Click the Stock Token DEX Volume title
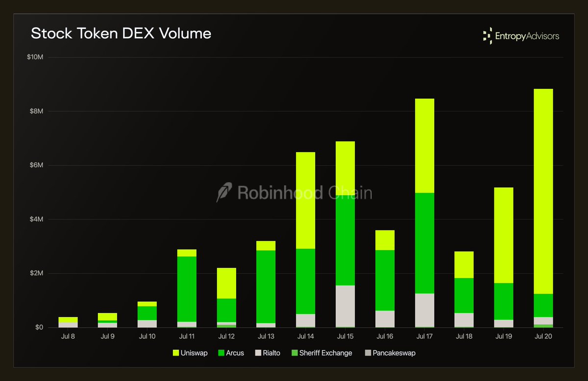This screenshot has width=588, height=381. pos(121,33)
